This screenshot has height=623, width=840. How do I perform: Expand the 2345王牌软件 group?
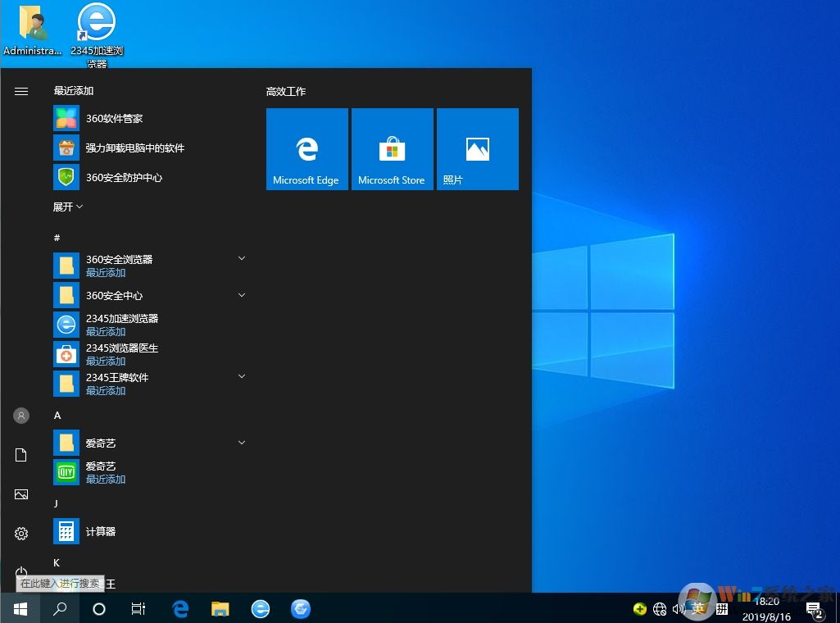tap(242, 375)
